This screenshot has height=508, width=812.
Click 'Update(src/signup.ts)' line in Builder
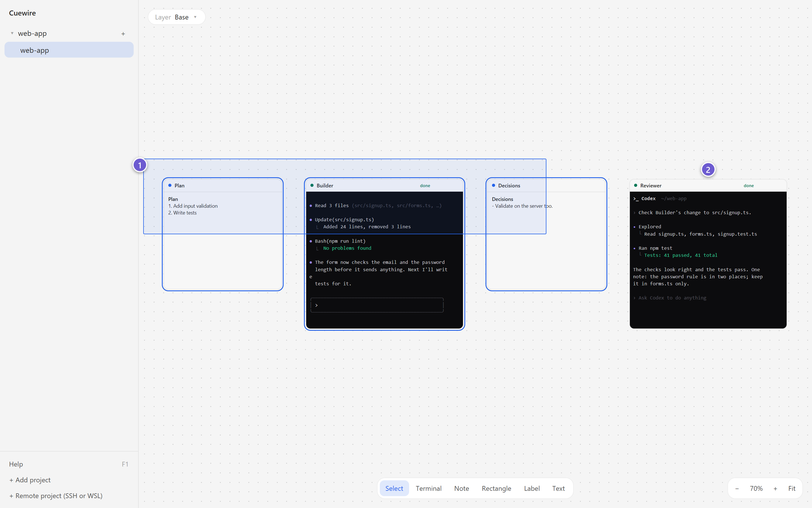tap(344, 219)
